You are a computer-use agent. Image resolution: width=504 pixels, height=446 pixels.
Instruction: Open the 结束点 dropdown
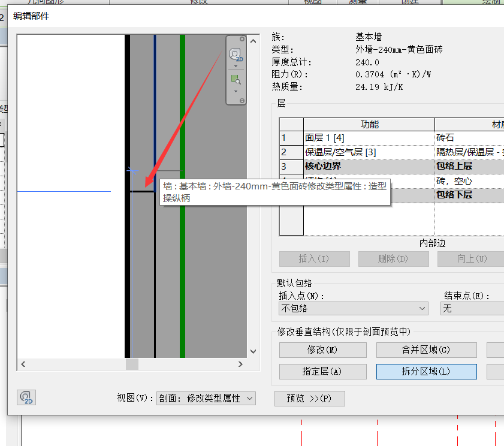point(472,309)
